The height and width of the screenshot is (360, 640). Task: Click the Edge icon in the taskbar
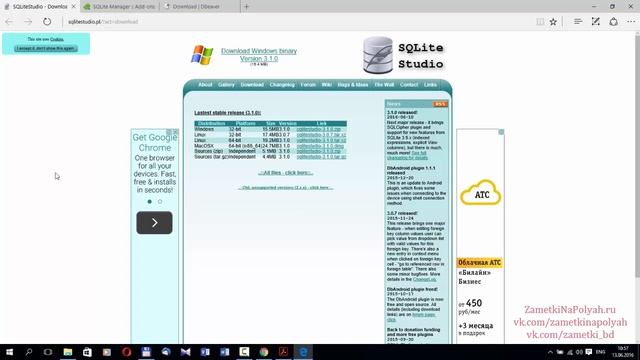click(303, 352)
